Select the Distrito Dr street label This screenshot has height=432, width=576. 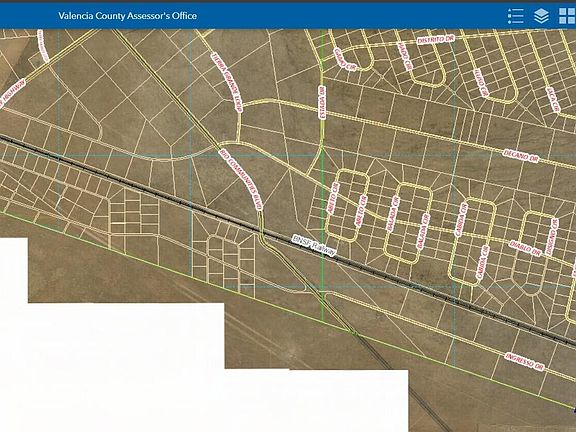(x=436, y=39)
